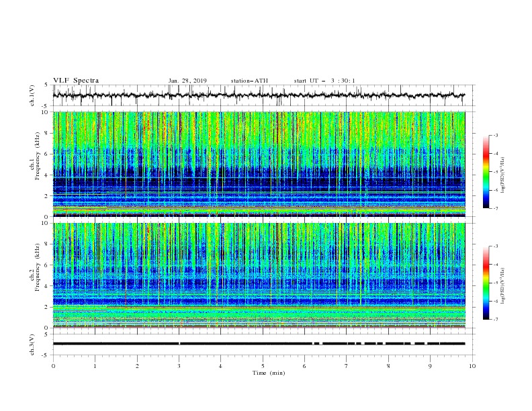This screenshot has width=532, height=411.
Task: Select the ch.1 color bar "log(PSD)(V²/Hz)" label
Action: coord(503,175)
